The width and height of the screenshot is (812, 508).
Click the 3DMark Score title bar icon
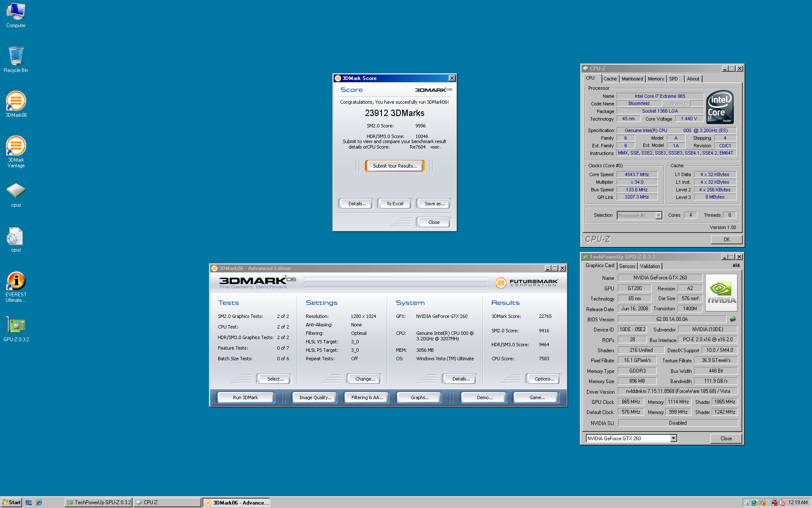[x=338, y=78]
